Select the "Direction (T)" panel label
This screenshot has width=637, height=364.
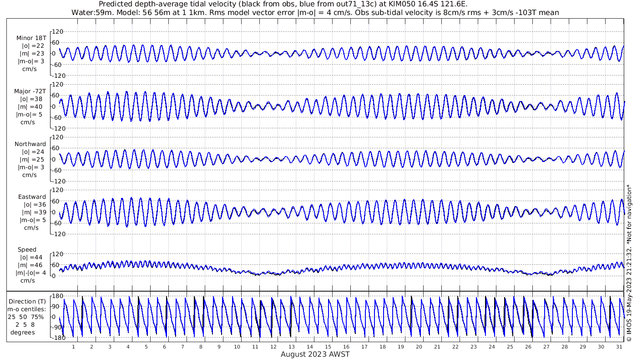click(x=28, y=301)
